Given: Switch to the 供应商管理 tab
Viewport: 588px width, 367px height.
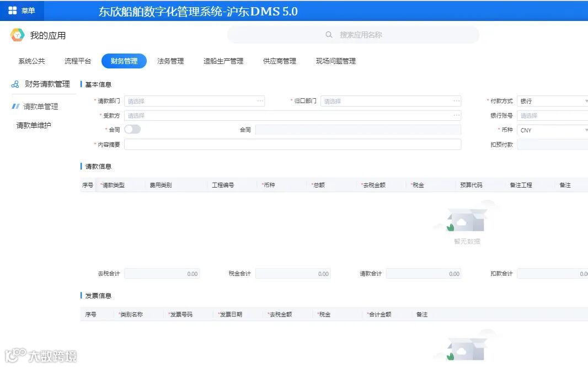Looking at the screenshot, I should click(280, 61).
